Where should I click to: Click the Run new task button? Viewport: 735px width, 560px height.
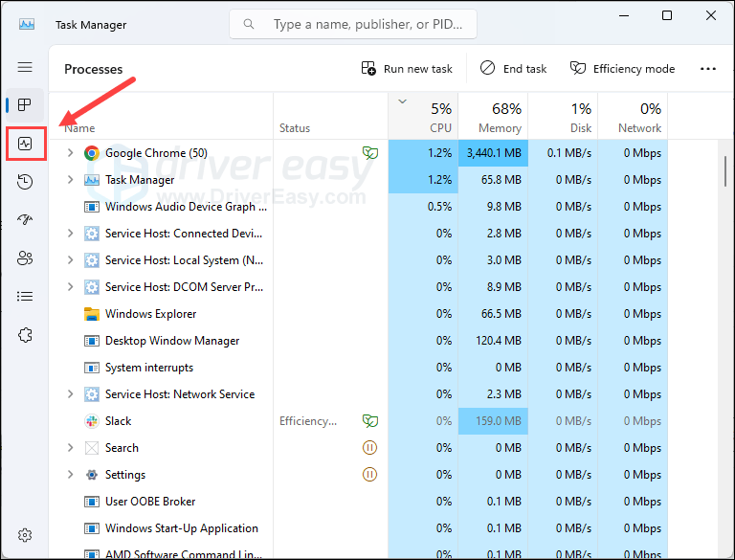tap(407, 69)
